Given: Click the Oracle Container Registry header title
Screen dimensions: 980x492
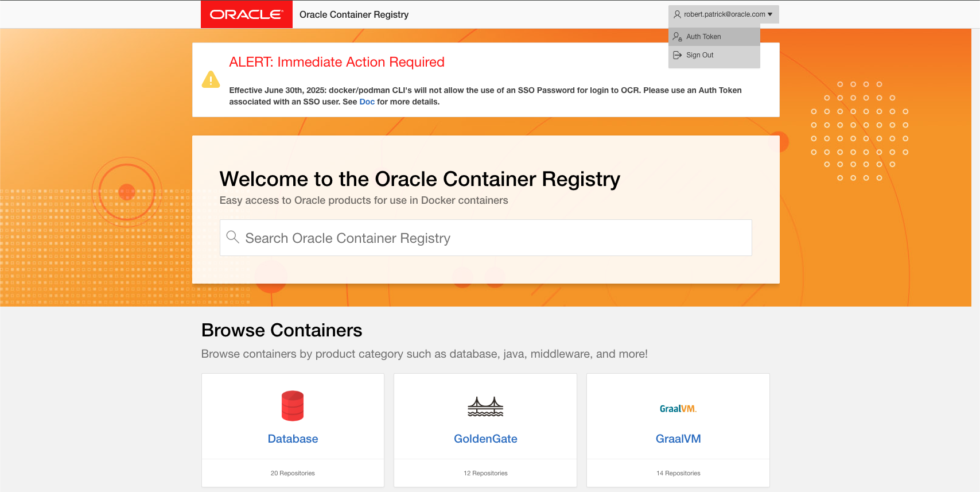Looking at the screenshot, I should pos(354,14).
